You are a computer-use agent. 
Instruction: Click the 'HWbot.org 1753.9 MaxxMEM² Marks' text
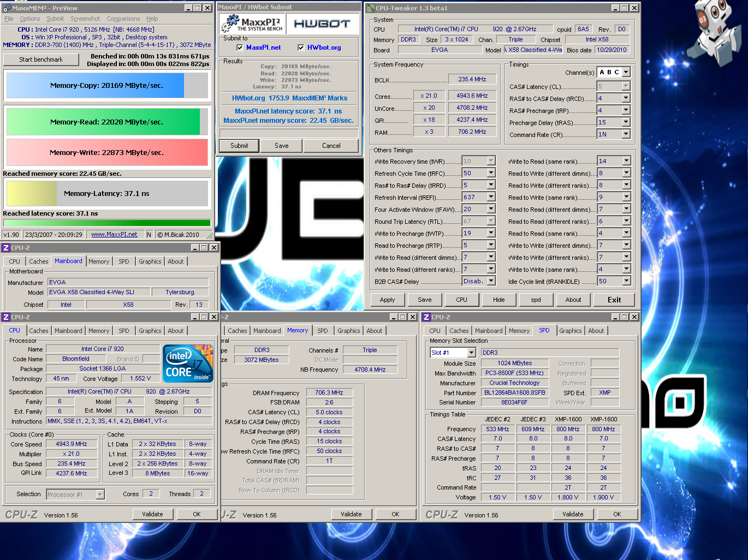[x=289, y=98]
